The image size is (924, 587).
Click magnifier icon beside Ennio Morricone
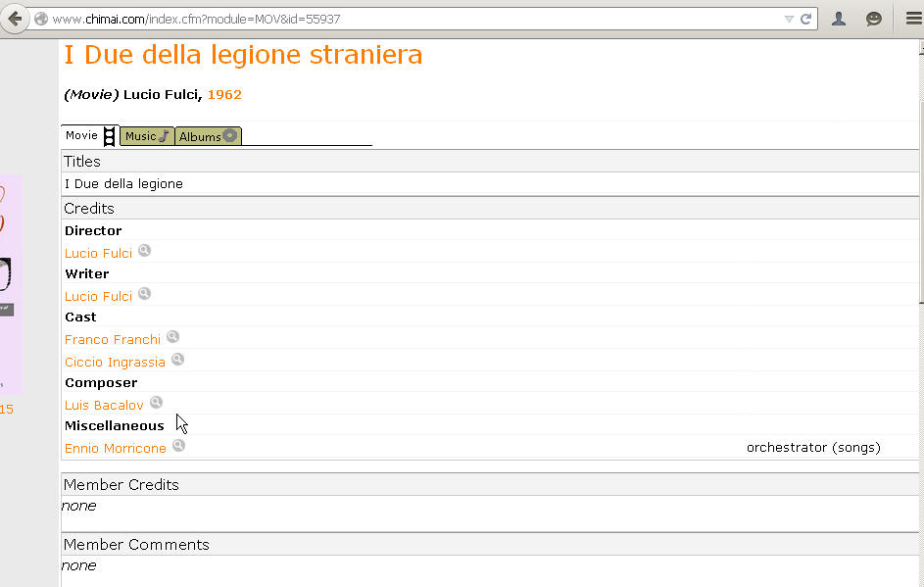178,446
